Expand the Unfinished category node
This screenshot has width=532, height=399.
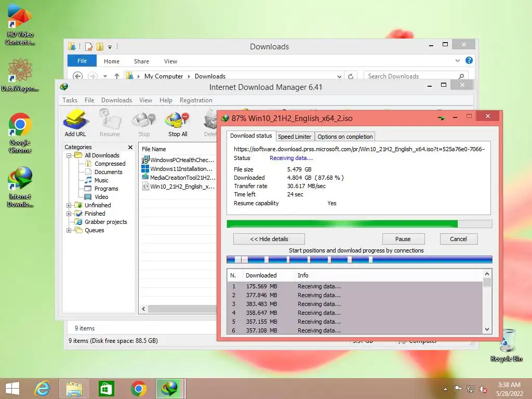[69, 205]
